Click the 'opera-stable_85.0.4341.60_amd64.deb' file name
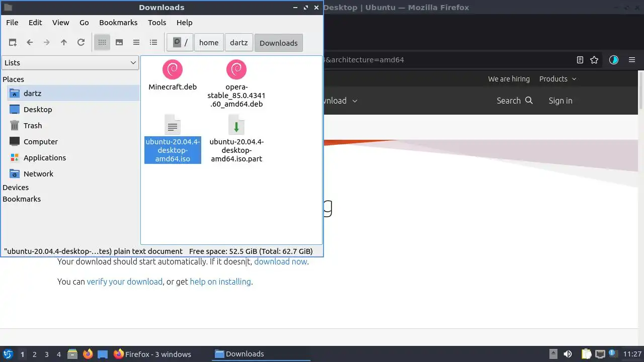 236,96
